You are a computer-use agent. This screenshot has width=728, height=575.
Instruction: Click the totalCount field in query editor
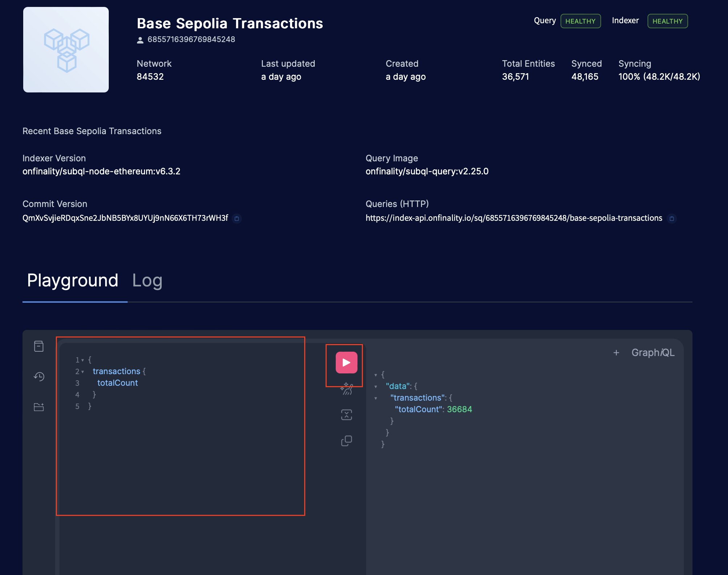117,383
